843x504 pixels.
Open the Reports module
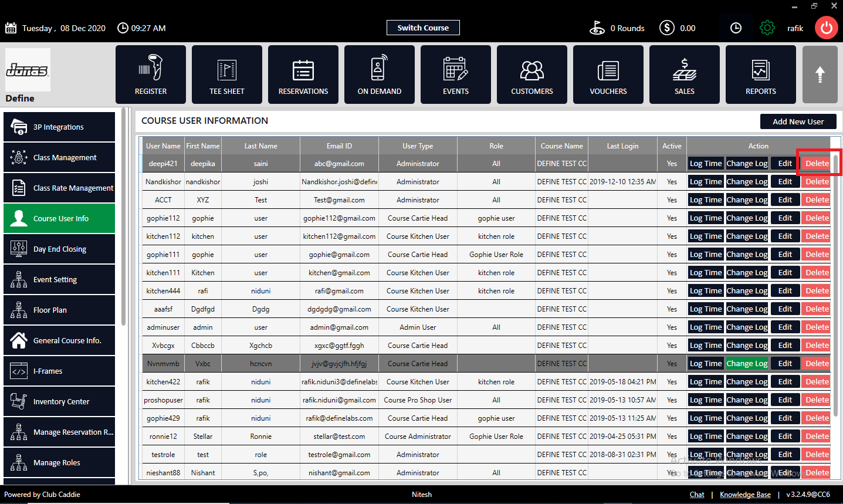point(761,75)
